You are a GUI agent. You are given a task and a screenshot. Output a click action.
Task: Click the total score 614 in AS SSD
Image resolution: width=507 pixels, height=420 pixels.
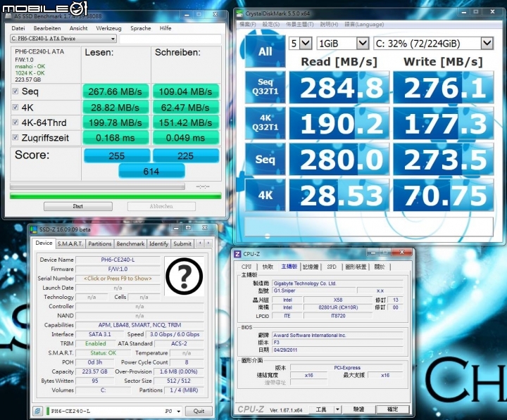151,171
